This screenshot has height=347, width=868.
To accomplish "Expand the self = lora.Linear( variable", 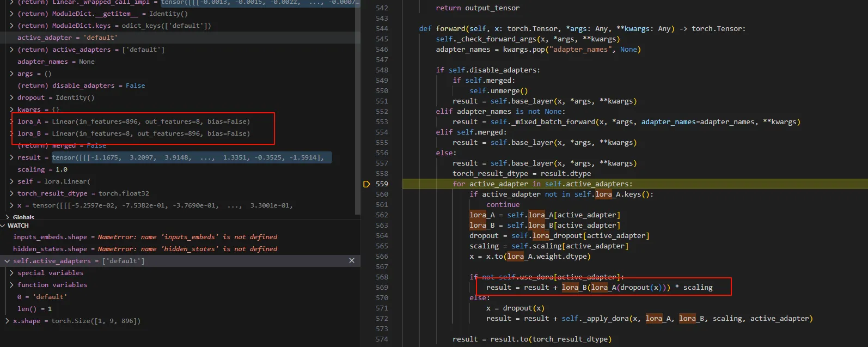I will (12, 181).
